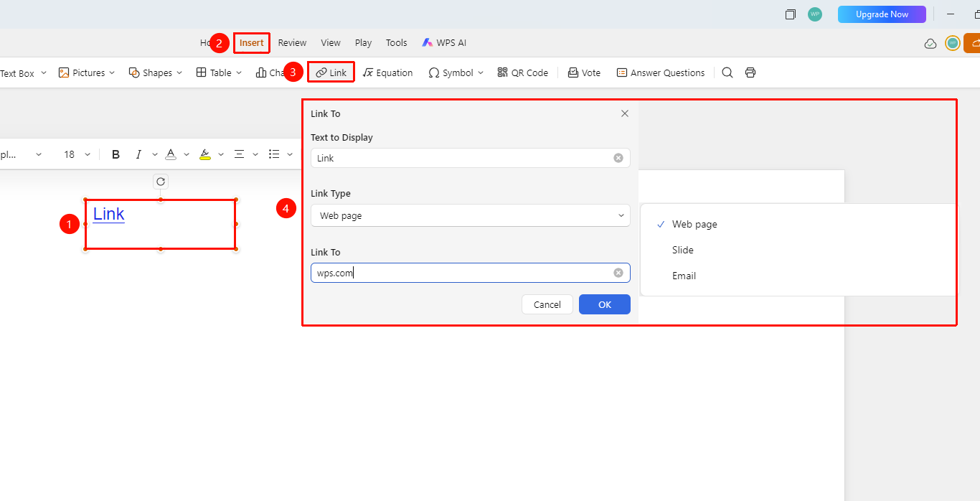Select Slide link type option
This screenshot has height=501, width=980.
click(x=683, y=250)
